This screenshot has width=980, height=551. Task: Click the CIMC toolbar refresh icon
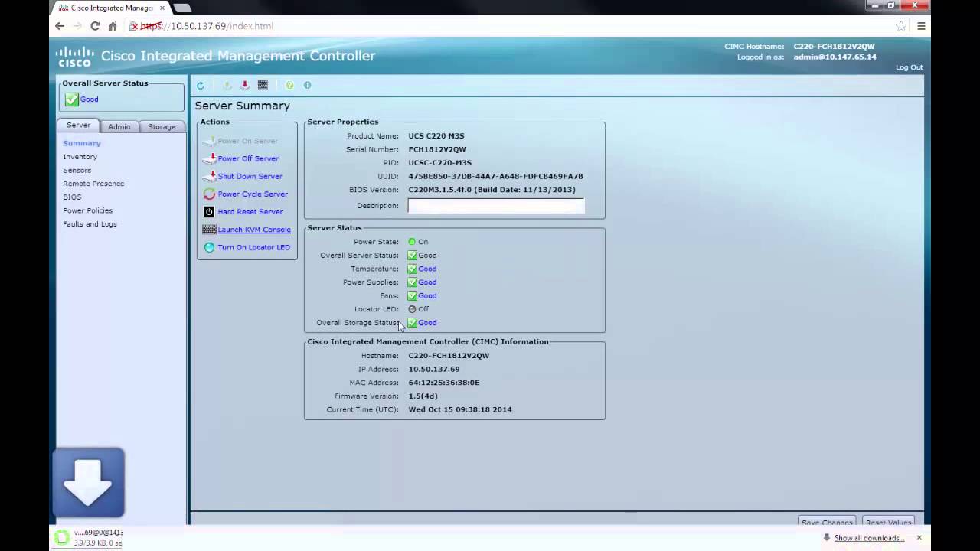(x=201, y=86)
